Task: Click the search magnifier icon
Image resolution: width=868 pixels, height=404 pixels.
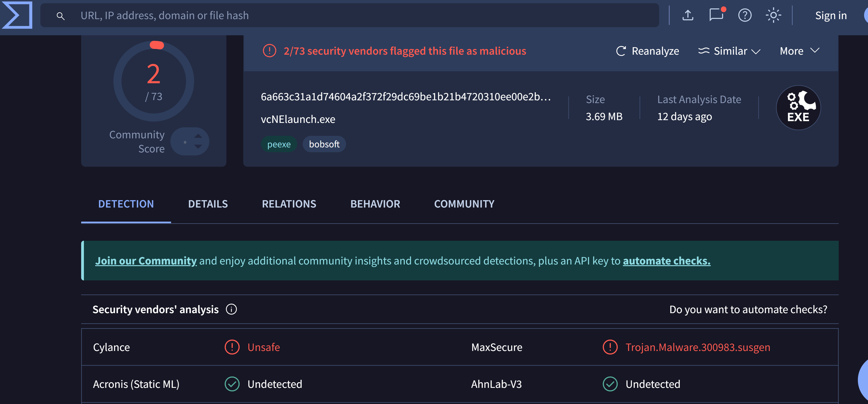Action: 60,16
